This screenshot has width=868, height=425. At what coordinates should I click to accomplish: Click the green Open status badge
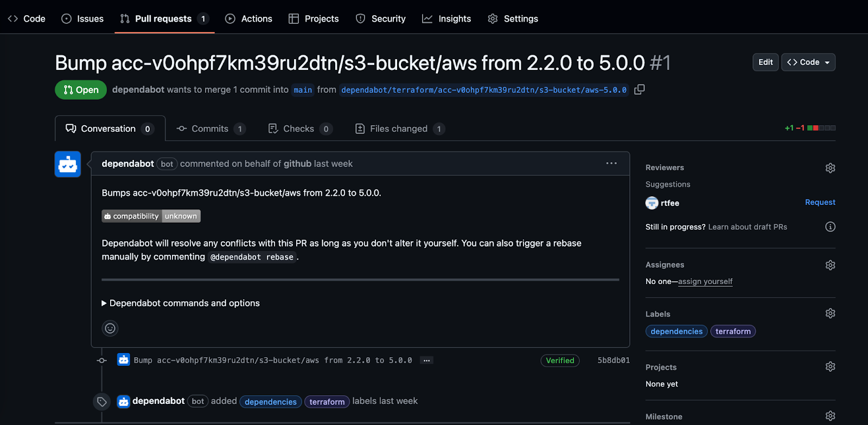(81, 90)
